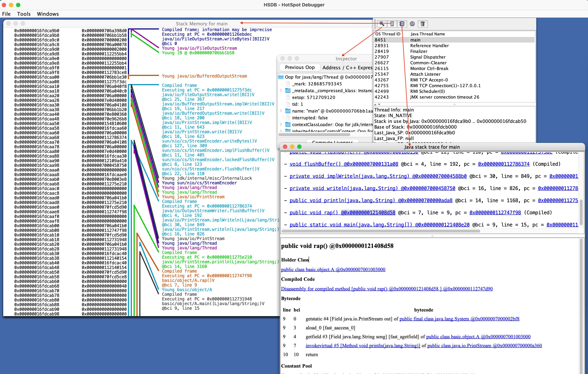Click the folder icon of contextClassLoader node
The height and width of the screenshot is (374, 588).
288,124
